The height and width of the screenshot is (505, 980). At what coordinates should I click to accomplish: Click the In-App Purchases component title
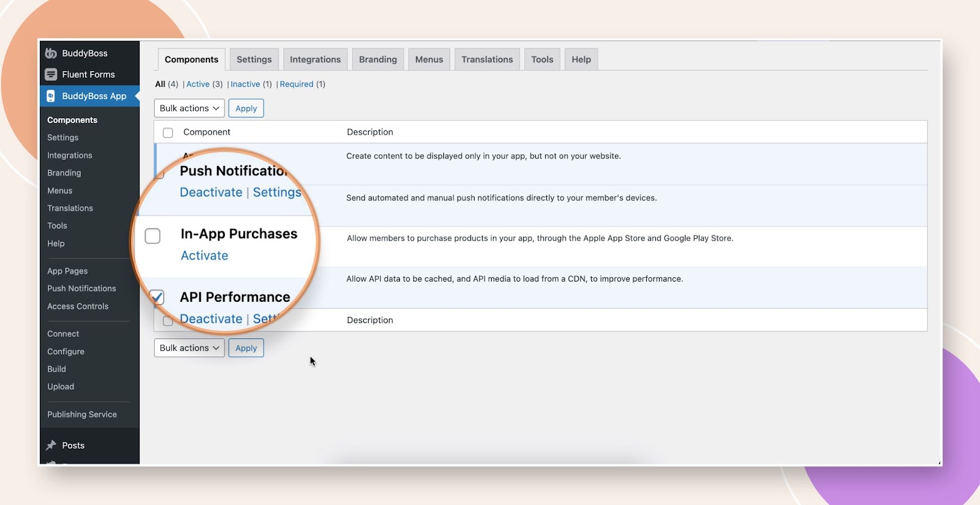pos(239,234)
